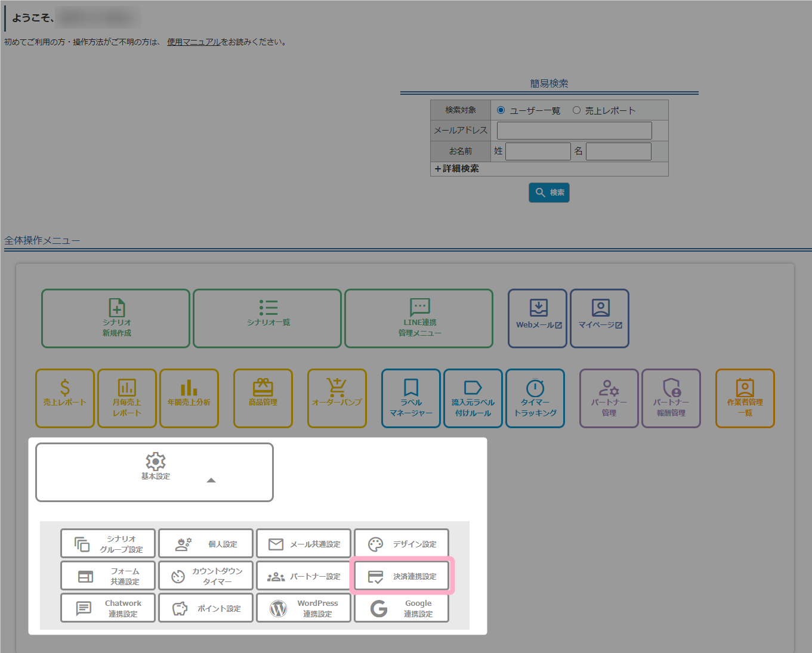
Task: Open Webメール inbox icon
Action: (x=538, y=308)
